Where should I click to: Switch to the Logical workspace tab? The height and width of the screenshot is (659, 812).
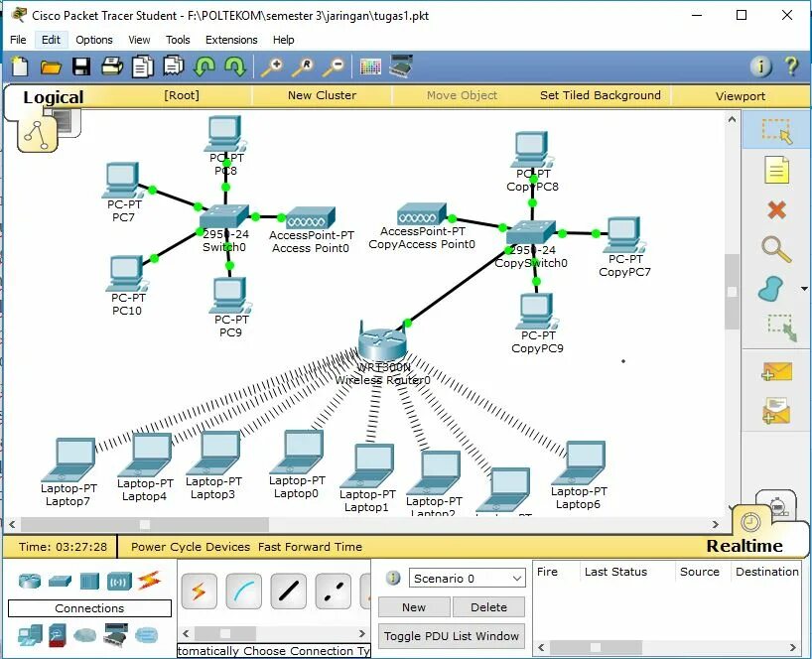tap(53, 97)
